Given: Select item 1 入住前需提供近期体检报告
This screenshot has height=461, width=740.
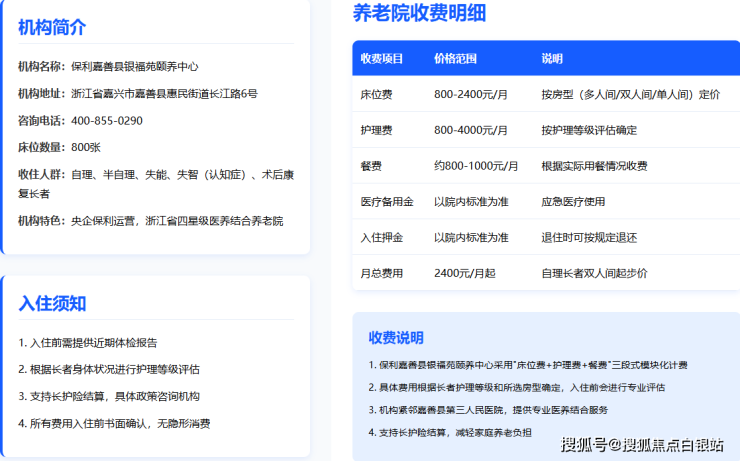Looking at the screenshot, I should (x=88, y=343).
